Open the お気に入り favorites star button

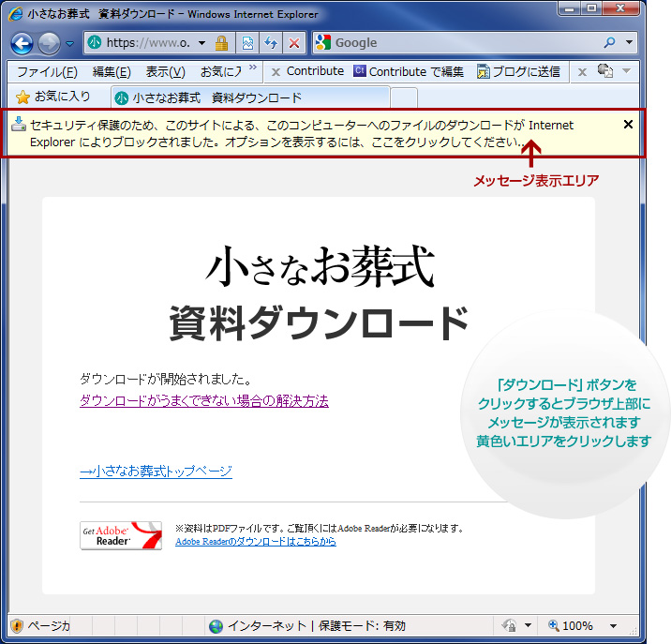point(53,97)
